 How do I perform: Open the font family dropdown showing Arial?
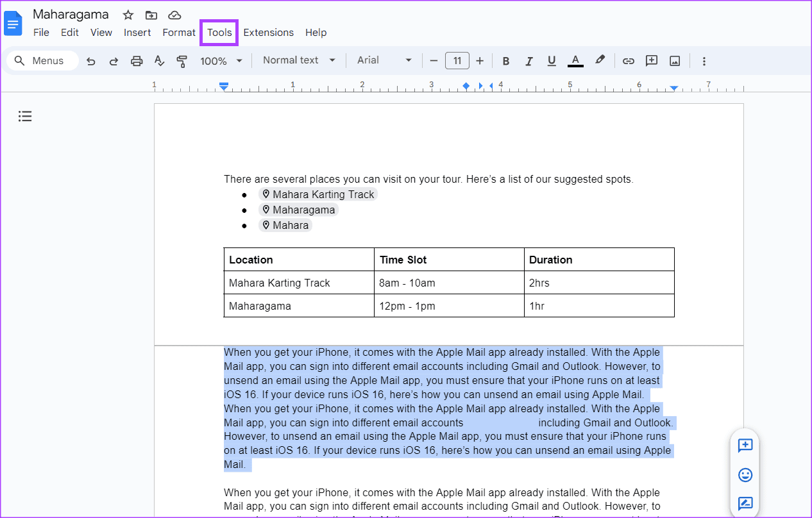click(384, 60)
